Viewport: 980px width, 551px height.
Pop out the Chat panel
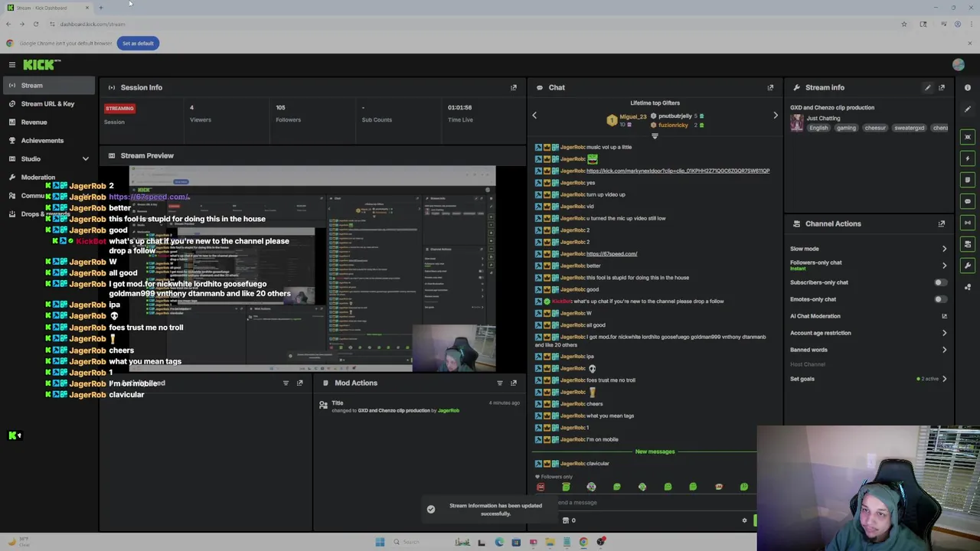[770, 87]
